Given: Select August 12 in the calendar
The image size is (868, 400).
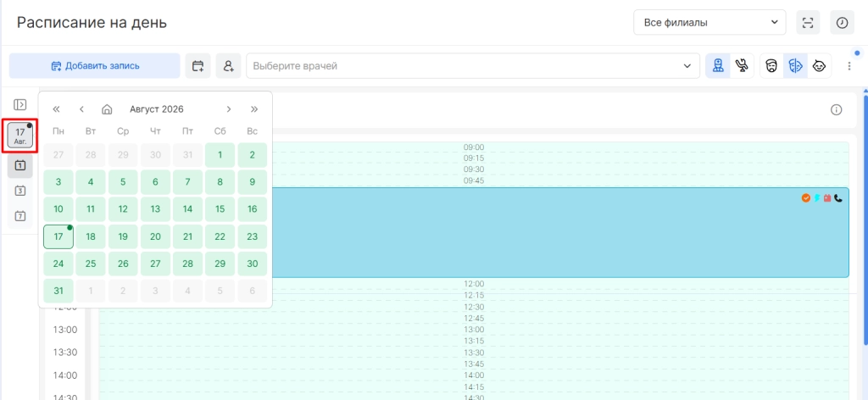Looking at the screenshot, I should 123,209.
